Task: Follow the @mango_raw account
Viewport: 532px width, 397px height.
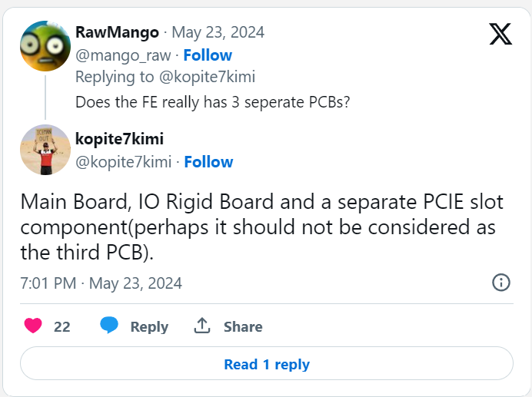Action: coord(208,55)
